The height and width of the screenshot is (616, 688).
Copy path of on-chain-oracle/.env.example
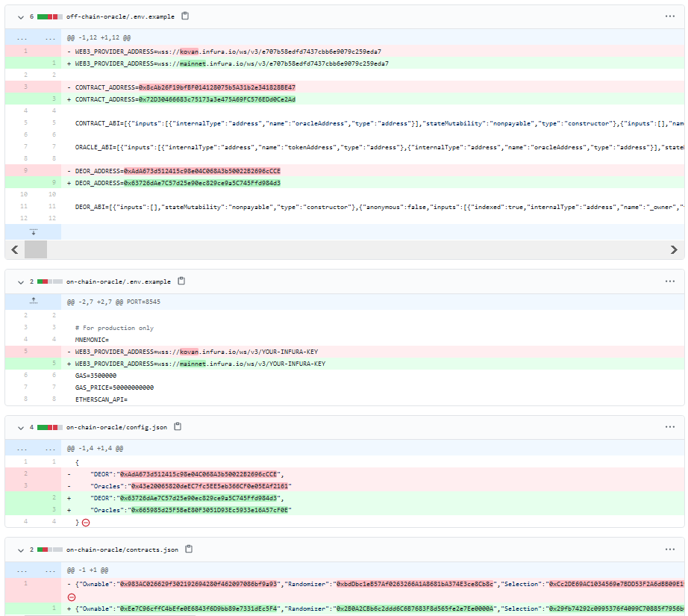pos(181,281)
